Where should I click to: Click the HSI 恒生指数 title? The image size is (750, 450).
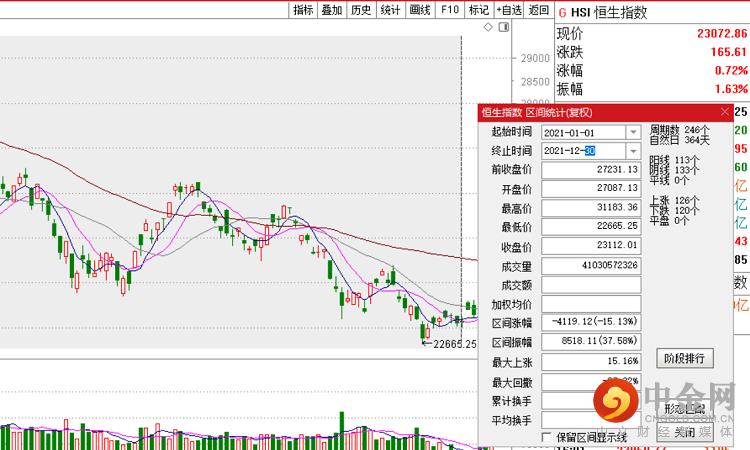[x=609, y=12]
